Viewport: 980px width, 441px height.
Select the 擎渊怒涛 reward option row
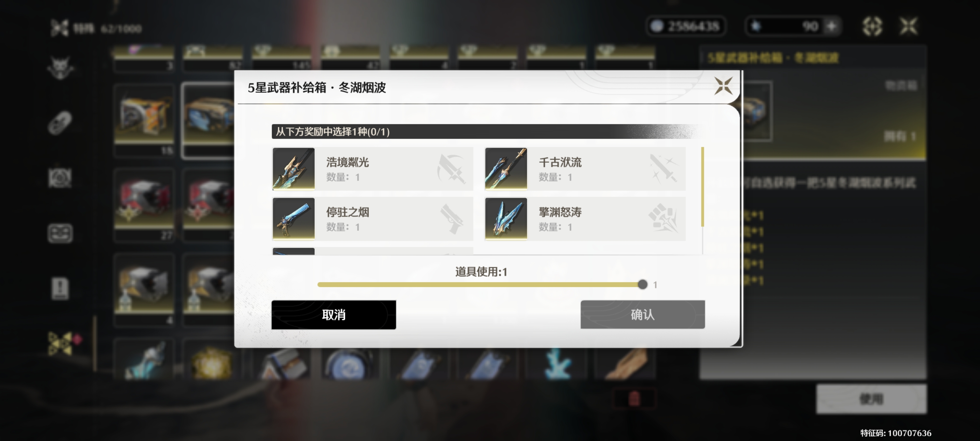click(x=585, y=218)
